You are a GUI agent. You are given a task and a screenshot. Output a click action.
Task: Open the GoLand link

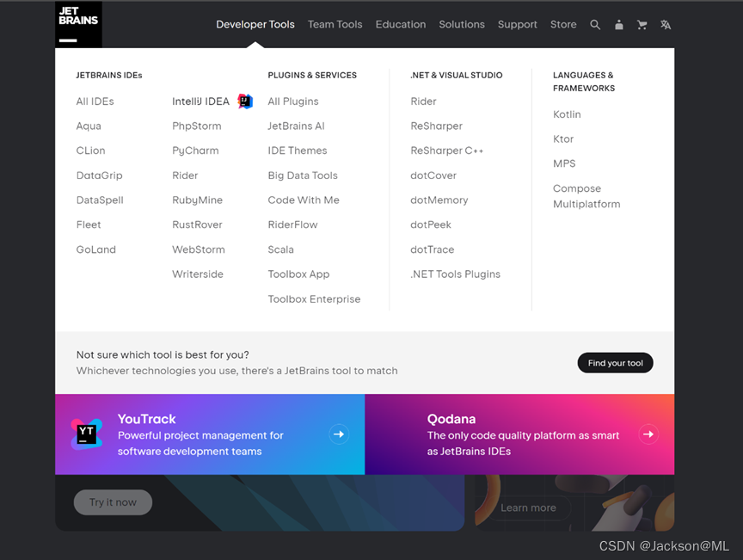[x=95, y=249]
